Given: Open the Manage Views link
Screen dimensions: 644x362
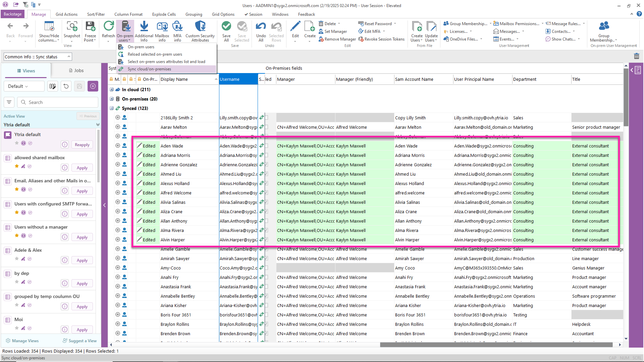Looking at the screenshot, I should click(25, 341).
